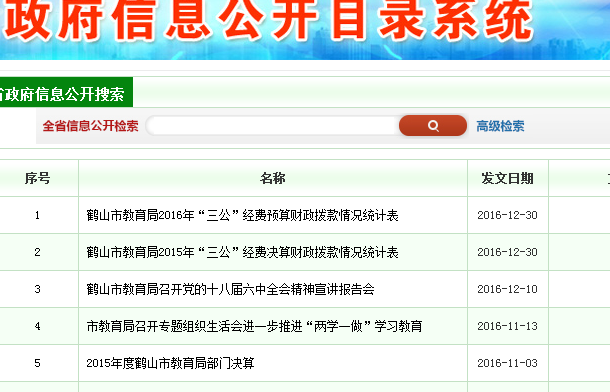Click the 政府信息公开目录系统 banner title
This screenshot has width=610, height=392.
tap(268, 19)
